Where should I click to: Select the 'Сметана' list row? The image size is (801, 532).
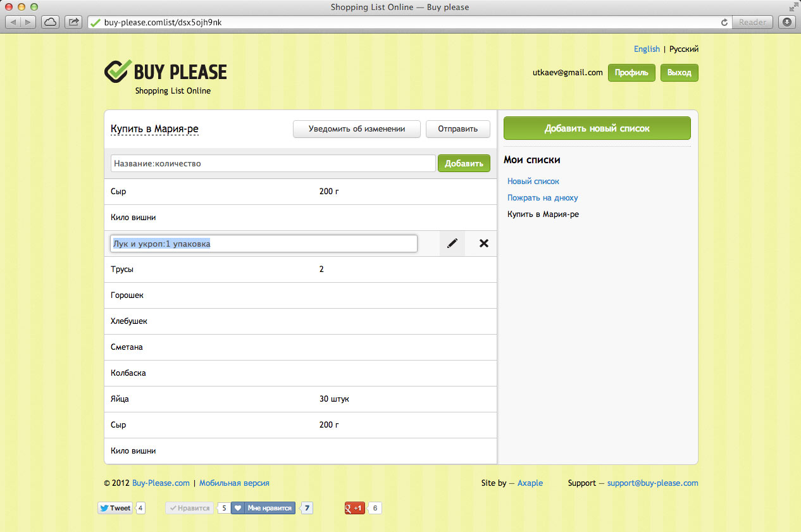coord(300,347)
